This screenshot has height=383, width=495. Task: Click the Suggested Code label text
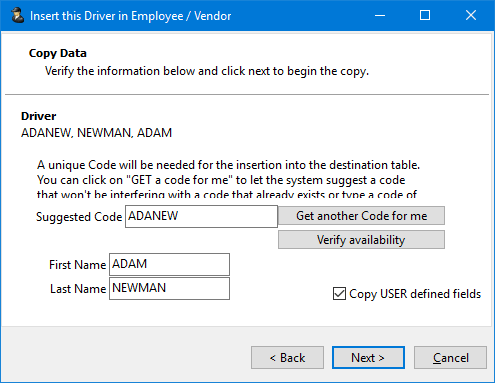(79, 217)
